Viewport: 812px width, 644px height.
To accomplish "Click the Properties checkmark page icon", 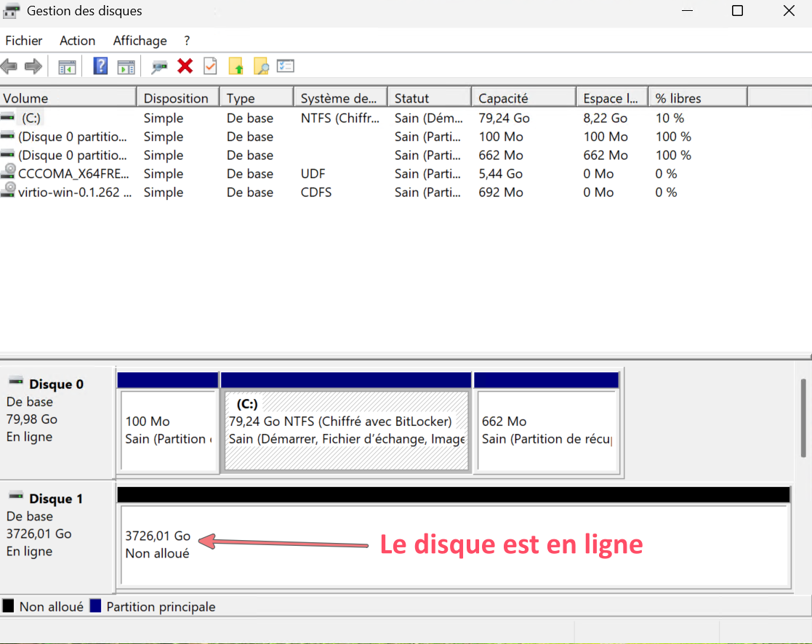I will pos(210,67).
